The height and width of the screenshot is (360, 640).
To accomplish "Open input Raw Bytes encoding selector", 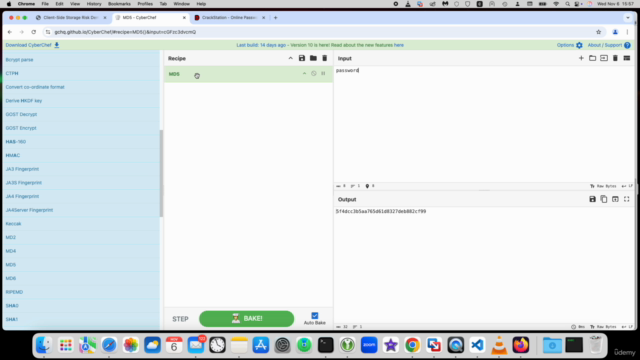I will [603, 186].
